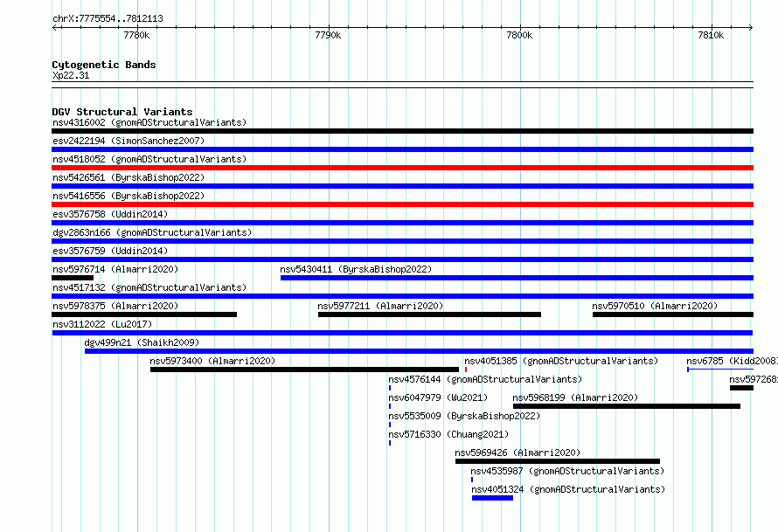Click the black bar of nsv4316002

pyautogui.click(x=402, y=131)
